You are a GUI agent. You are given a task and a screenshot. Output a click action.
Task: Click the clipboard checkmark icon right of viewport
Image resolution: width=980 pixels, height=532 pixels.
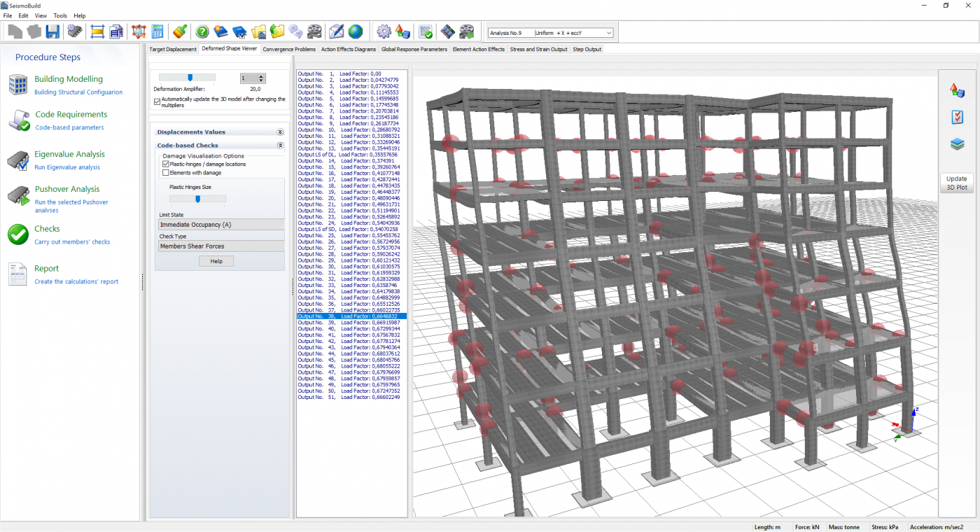click(957, 117)
